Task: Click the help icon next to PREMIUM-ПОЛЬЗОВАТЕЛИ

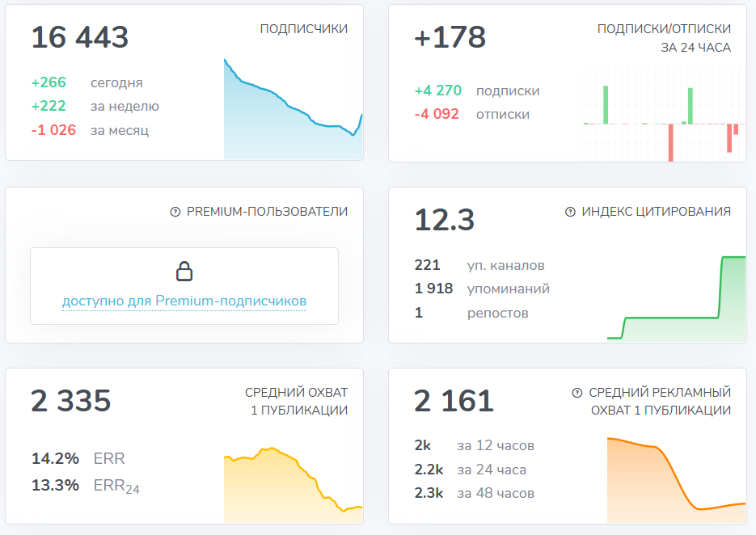Action: 175,211
